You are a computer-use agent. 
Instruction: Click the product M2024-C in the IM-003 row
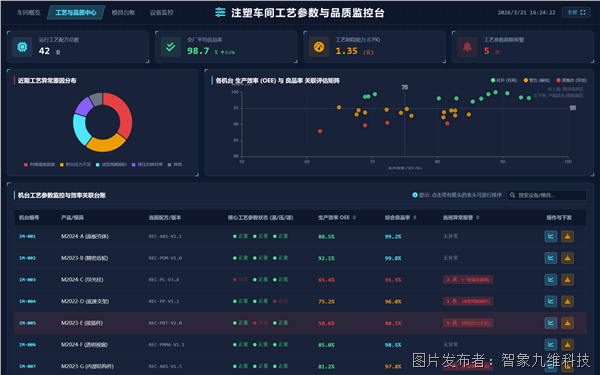[x=82, y=280]
